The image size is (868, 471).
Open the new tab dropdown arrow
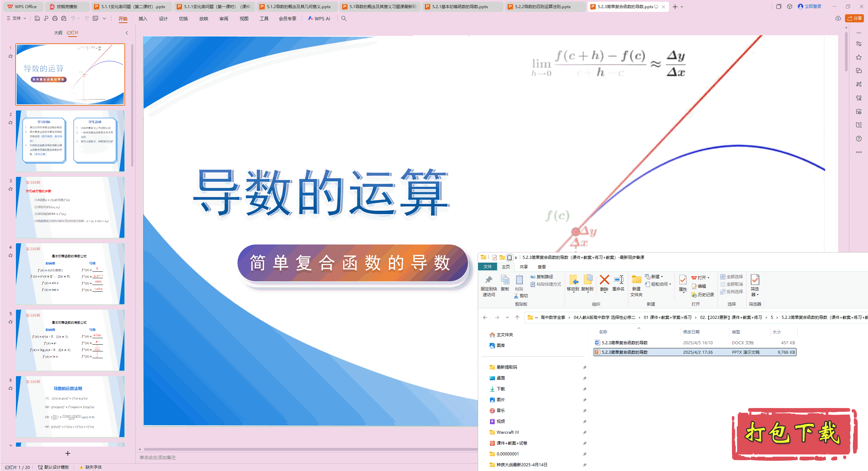682,7
